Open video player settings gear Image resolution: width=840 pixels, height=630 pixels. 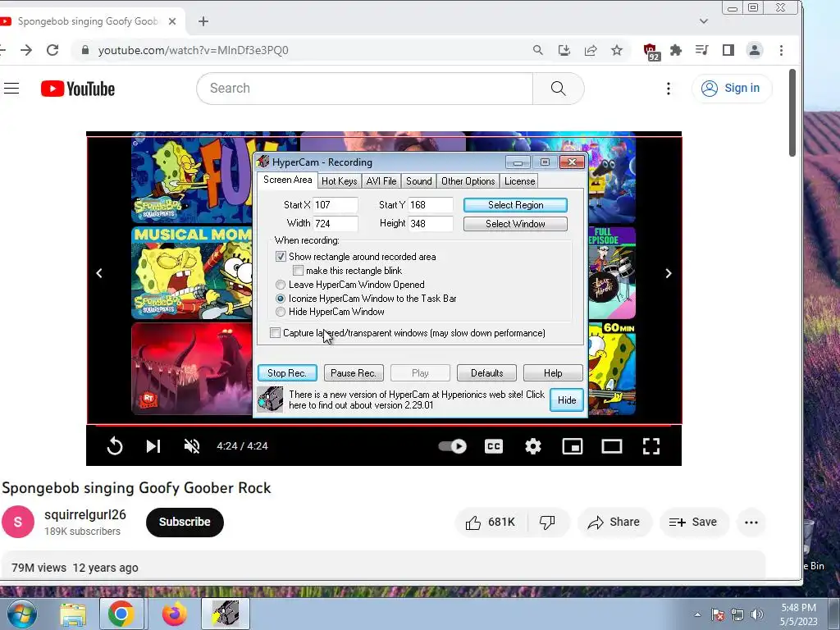533,445
